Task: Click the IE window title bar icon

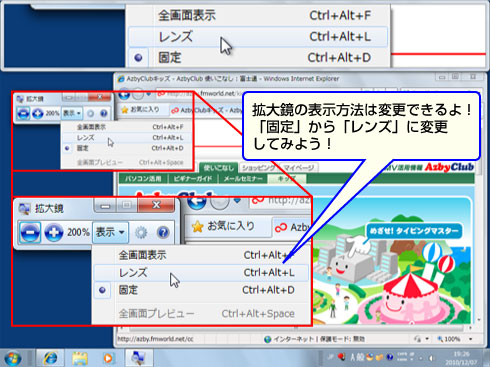Action: click(121, 79)
